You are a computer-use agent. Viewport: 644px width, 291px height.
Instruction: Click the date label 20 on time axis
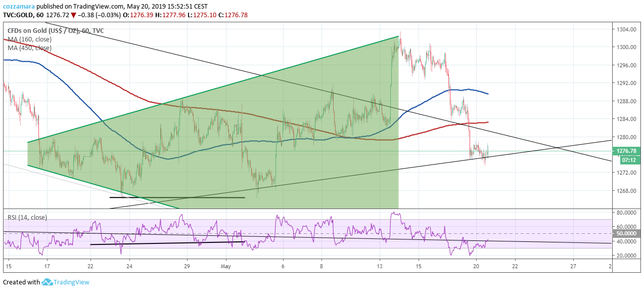coord(476,266)
